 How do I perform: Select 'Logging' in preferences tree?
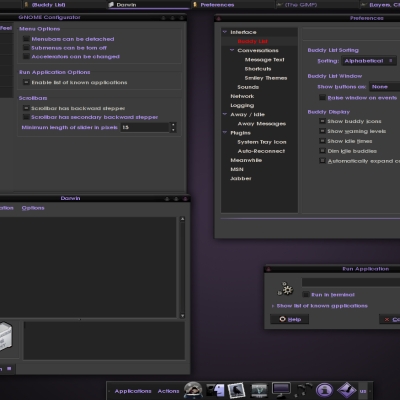pos(242,105)
